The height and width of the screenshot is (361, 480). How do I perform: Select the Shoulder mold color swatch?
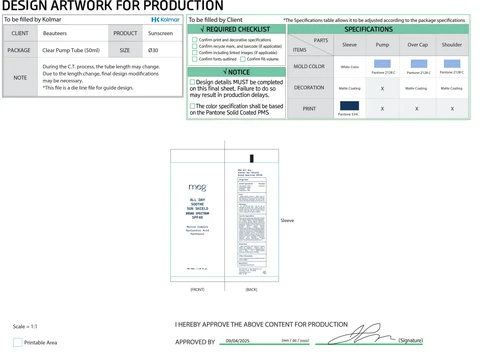[452, 64]
